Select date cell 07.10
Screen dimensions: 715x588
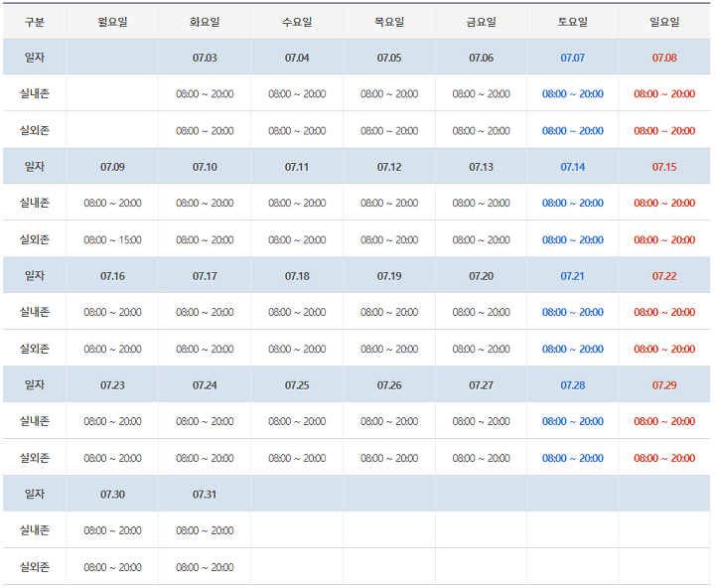coord(205,167)
